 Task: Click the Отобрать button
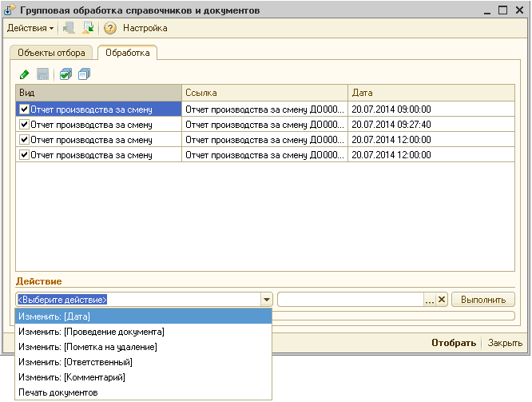(x=454, y=343)
